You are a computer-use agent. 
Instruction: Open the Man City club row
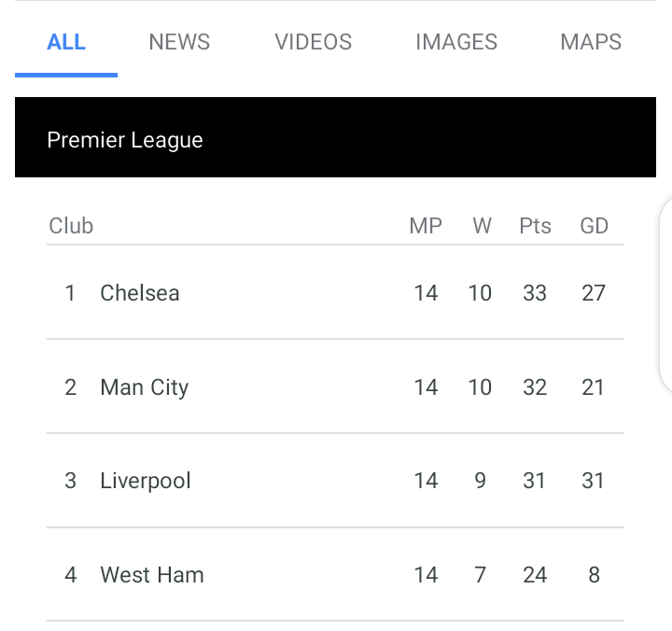335,386
